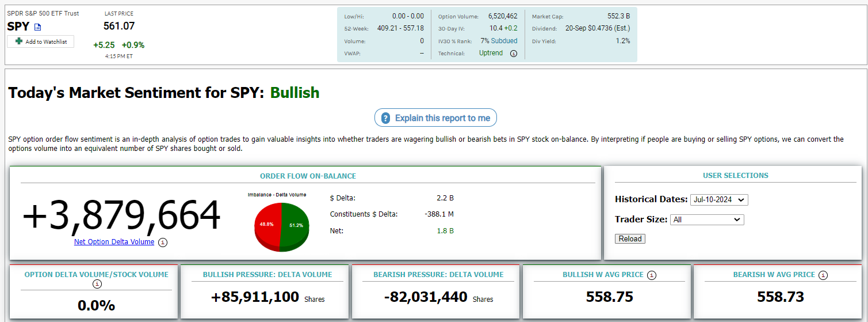The height and width of the screenshot is (322, 868).
Task: Click Market Cap value 552.3 B
Action: 618,17
